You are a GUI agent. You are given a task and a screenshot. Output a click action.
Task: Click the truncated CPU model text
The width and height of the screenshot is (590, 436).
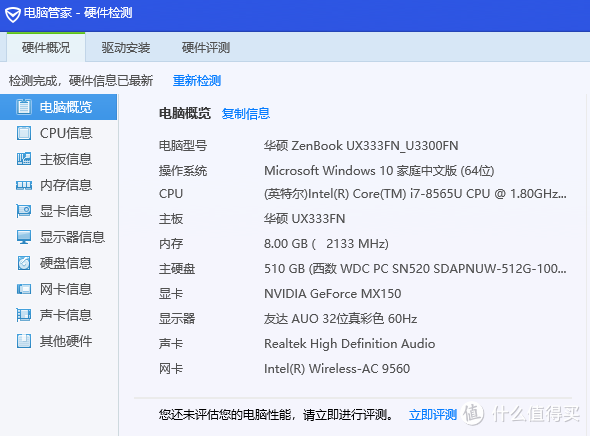point(415,194)
